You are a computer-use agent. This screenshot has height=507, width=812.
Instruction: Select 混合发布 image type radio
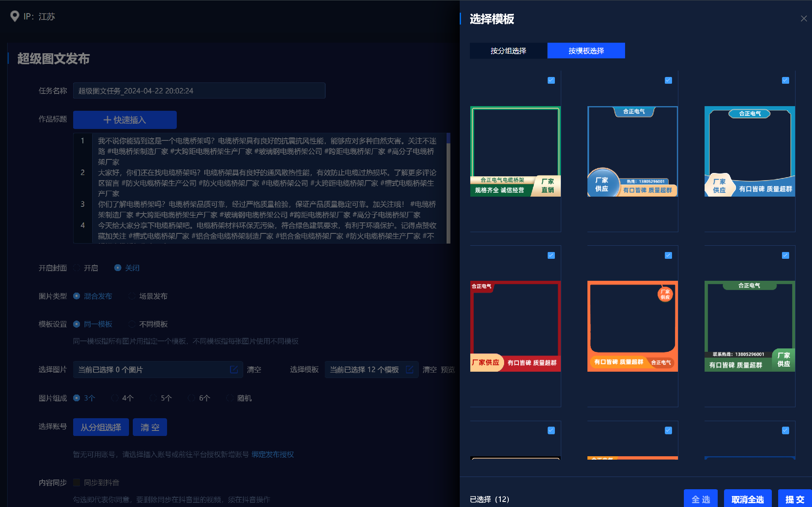point(77,296)
